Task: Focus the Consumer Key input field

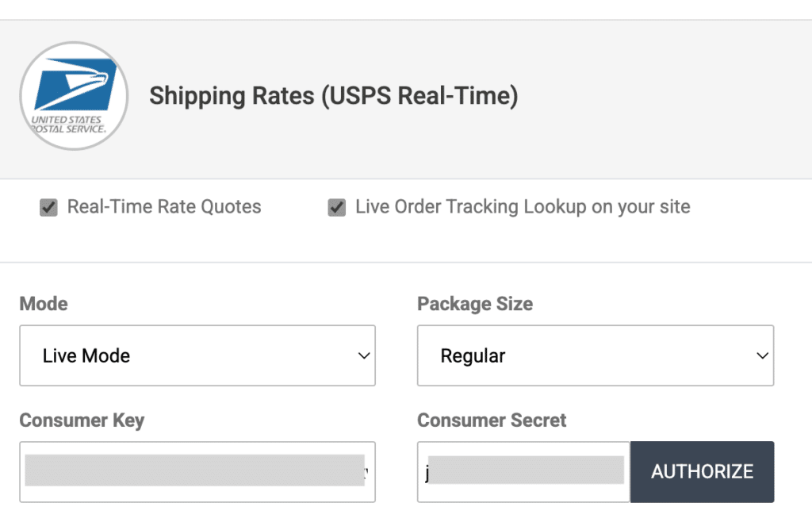Action: pyautogui.click(x=197, y=471)
